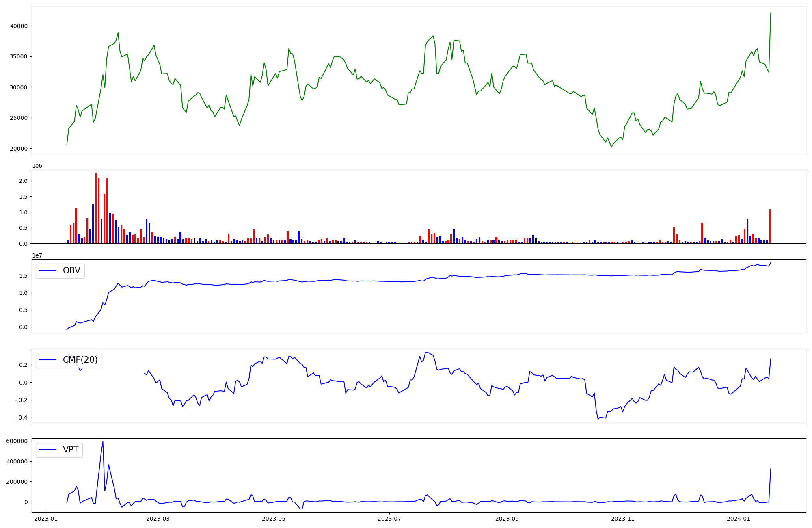Click the 2023-03 x-axis tick label
The height and width of the screenshot is (528, 812).
(158, 519)
